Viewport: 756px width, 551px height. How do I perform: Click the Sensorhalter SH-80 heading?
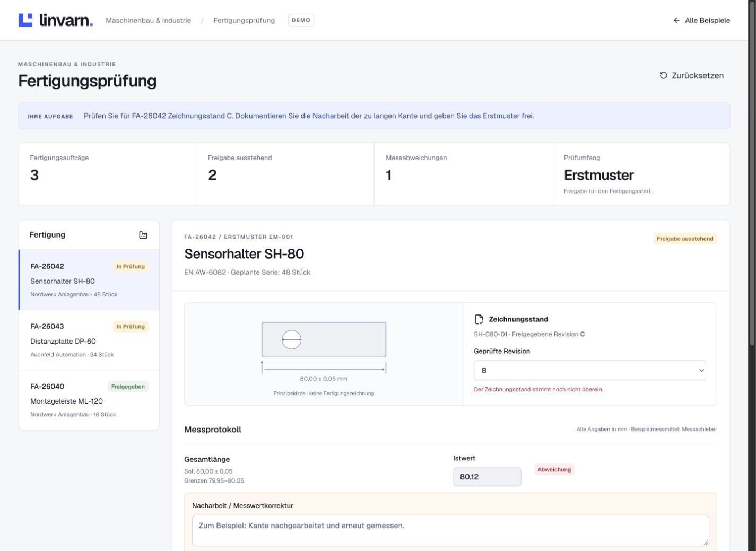(x=244, y=254)
